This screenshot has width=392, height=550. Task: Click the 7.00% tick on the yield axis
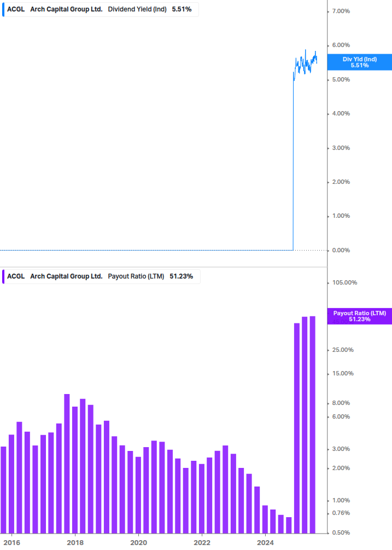[341, 11]
